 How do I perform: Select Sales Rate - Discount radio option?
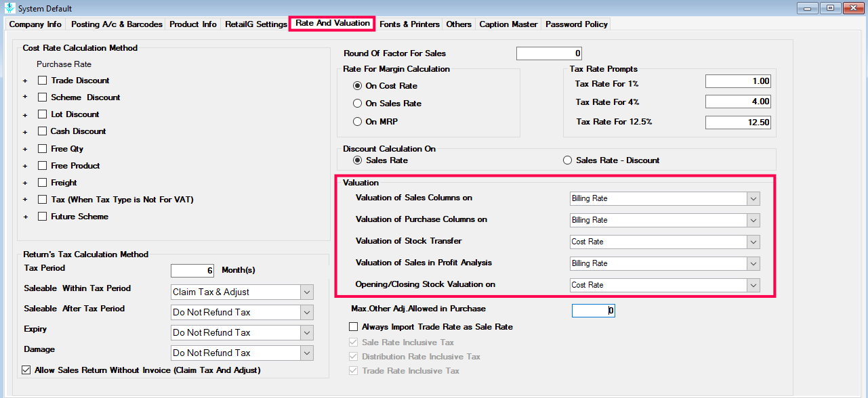(x=568, y=160)
